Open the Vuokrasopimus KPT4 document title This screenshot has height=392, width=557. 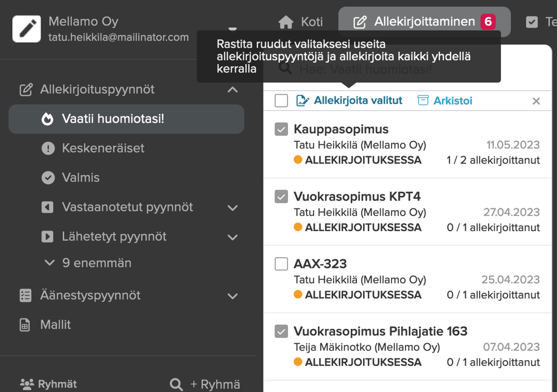[357, 197]
